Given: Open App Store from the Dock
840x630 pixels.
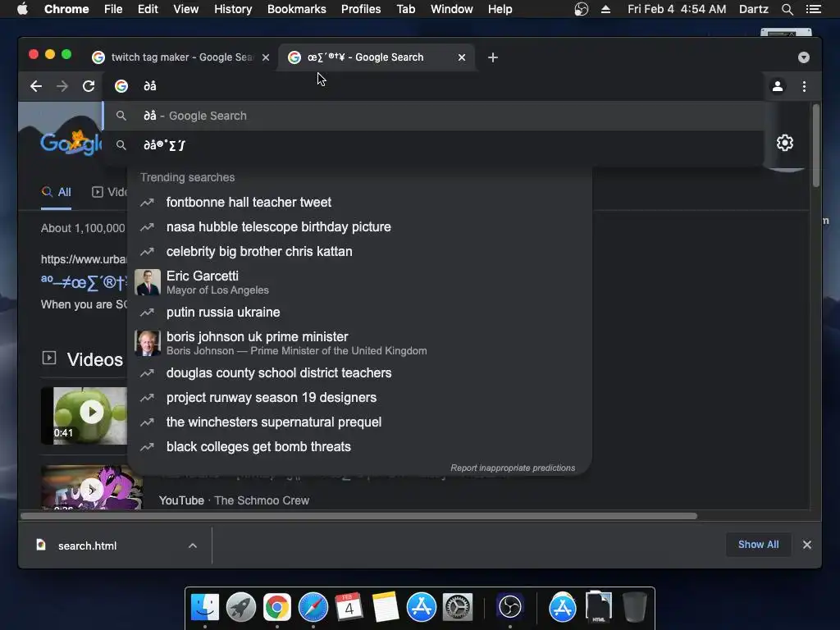Looking at the screenshot, I should pos(421,607).
